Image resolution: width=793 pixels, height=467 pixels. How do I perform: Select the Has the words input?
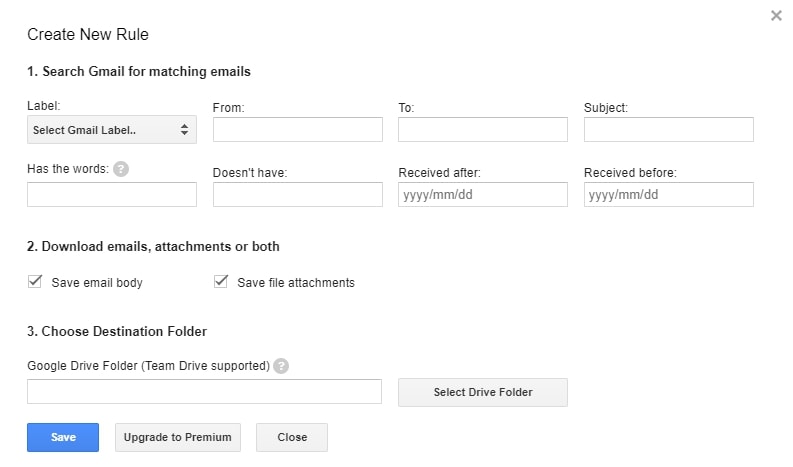(112, 194)
